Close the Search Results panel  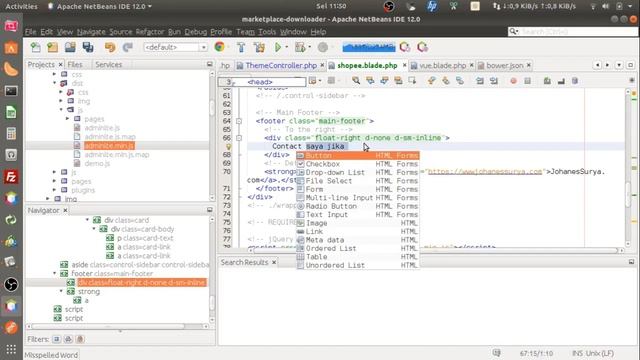274,262
